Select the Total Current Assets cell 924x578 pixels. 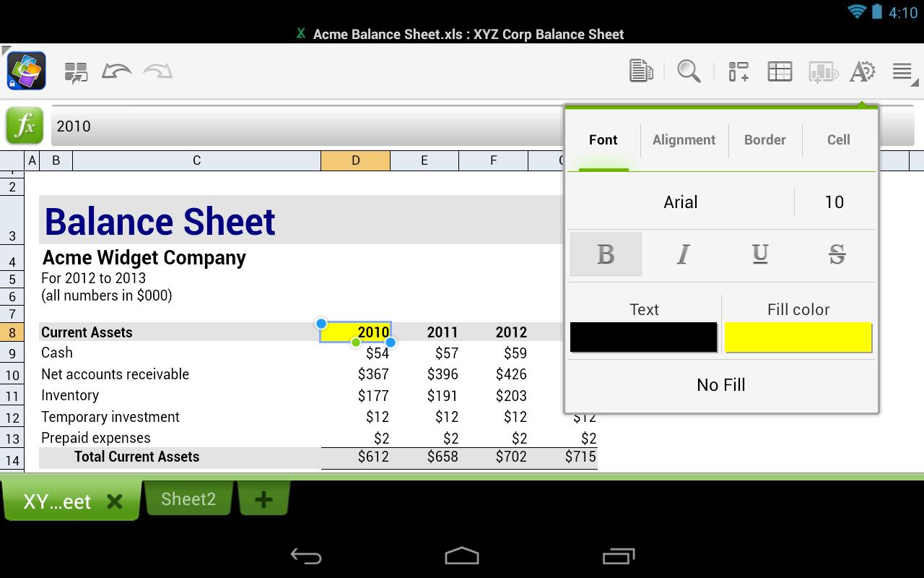point(136,457)
